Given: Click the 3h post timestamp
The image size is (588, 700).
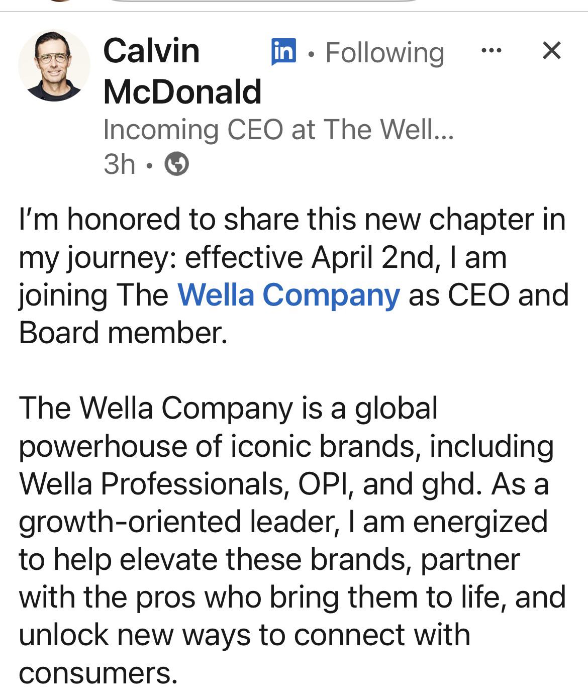Looking at the screenshot, I should point(119,164).
